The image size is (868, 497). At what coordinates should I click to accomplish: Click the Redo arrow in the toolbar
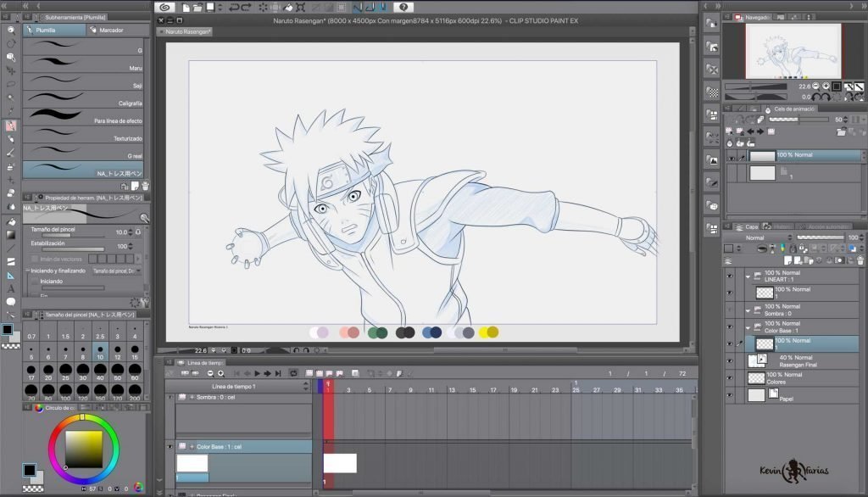tap(247, 7)
